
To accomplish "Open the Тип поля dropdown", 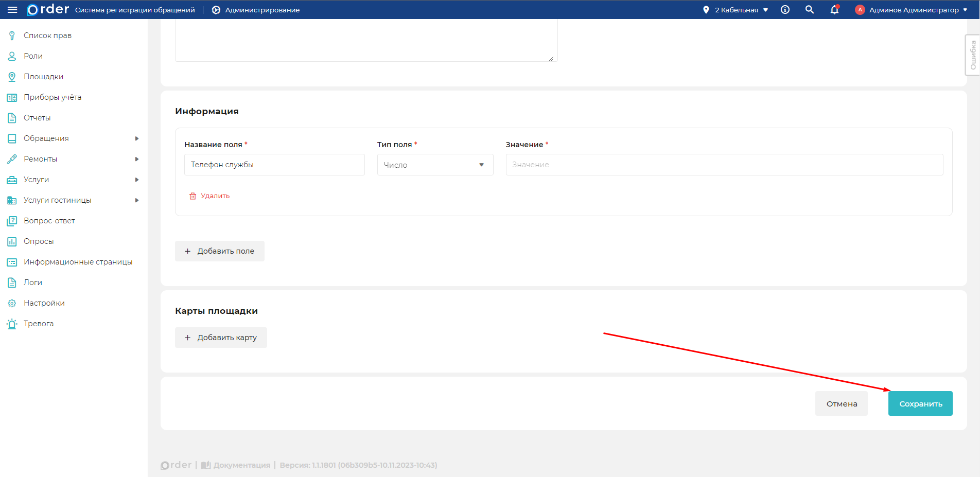I will [435, 165].
